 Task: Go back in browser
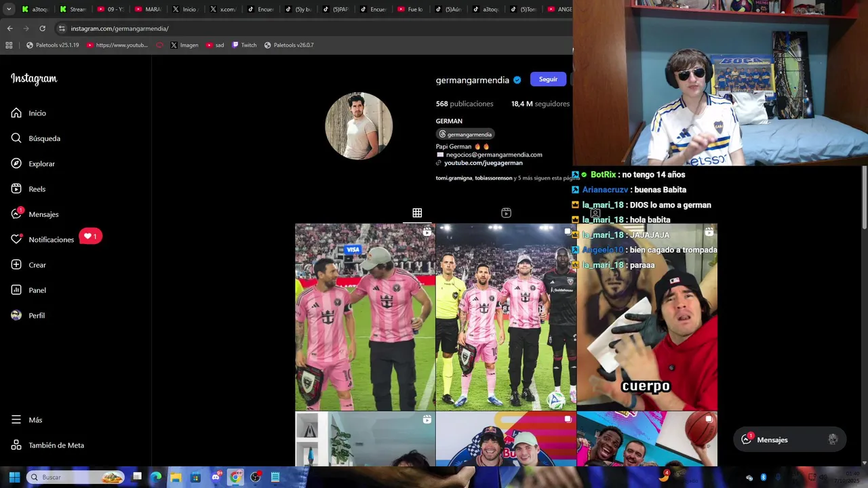pos(9,28)
